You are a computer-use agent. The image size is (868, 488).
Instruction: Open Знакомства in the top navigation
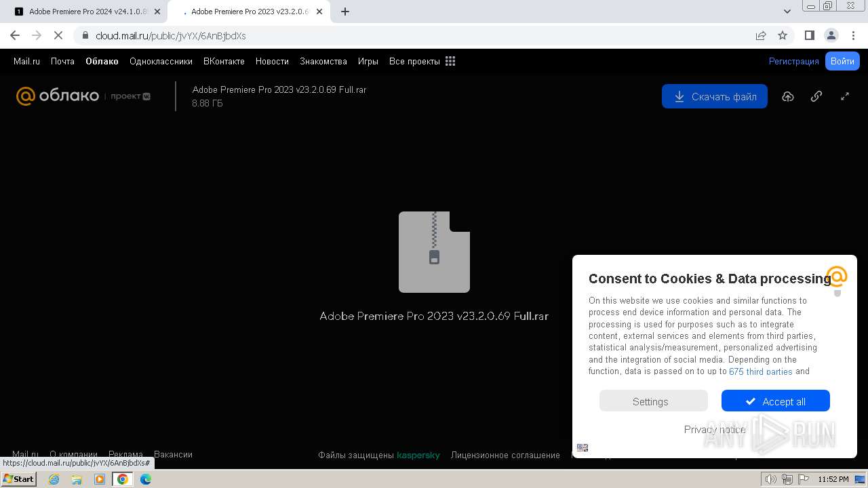coord(323,61)
